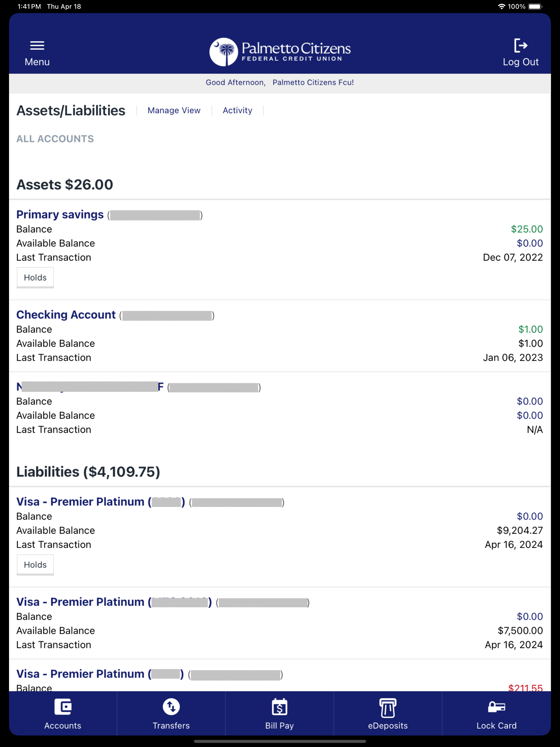Open the Transfers arrows icon
The image size is (560, 747).
[x=171, y=707]
